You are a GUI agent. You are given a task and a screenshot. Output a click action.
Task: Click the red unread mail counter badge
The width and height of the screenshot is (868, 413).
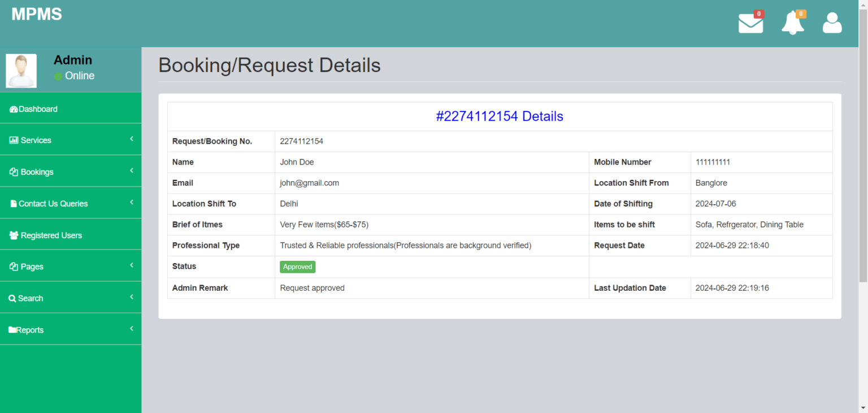click(x=759, y=13)
